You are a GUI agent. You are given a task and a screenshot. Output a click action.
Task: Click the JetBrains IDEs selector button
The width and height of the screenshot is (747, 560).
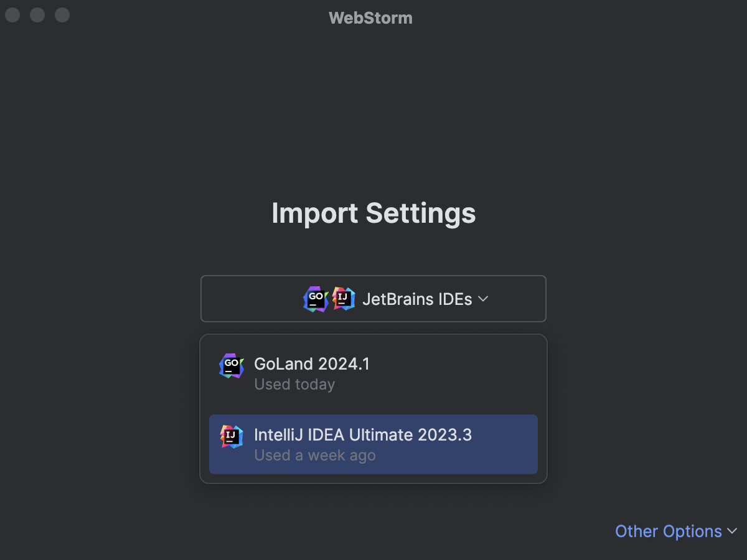(x=374, y=299)
